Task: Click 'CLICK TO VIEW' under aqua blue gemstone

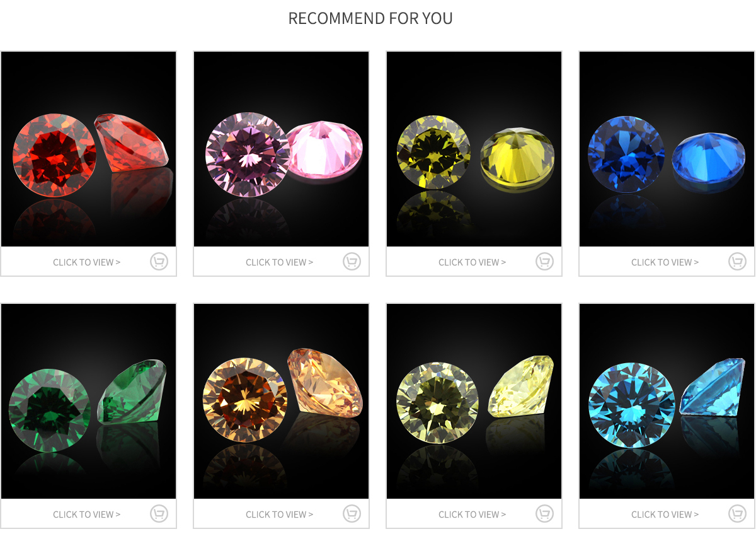Action: (x=665, y=514)
